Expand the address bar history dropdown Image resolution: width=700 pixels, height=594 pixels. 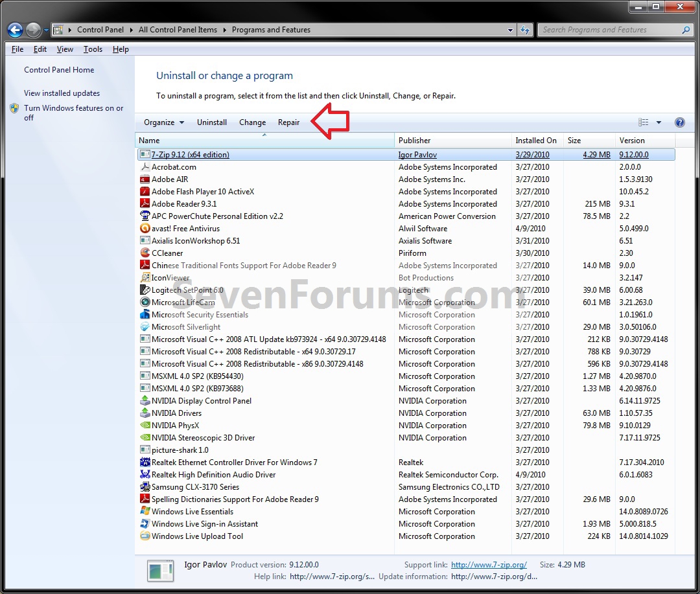(509, 29)
